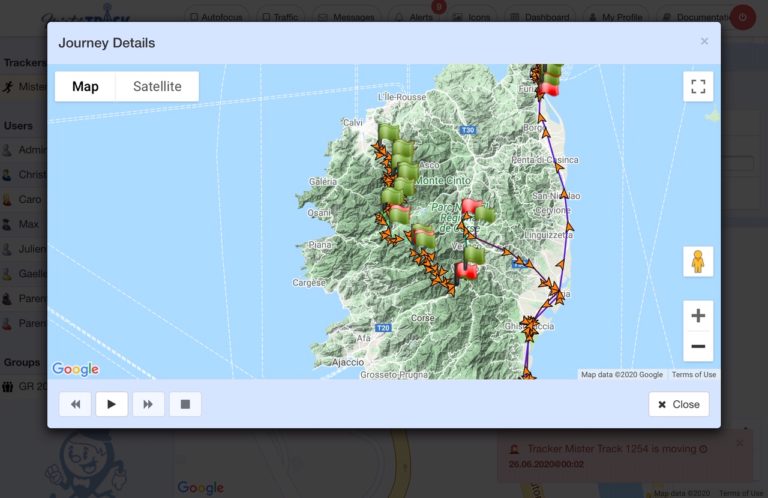Image resolution: width=768 pixels, height=498 pixels.
Task: Click the red flag near Monte Cinto park
Action: point(471,206)
